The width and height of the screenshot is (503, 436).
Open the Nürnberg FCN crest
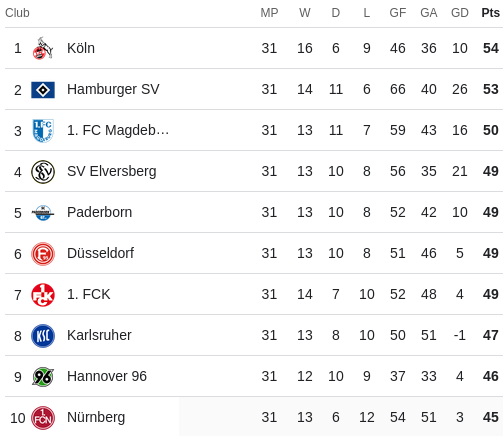[43, 418]
